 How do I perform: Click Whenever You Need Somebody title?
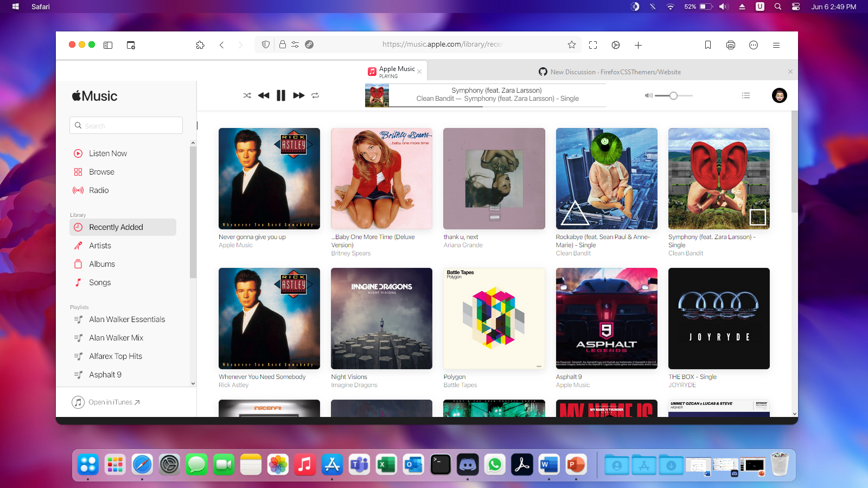(x=262, y=377)
